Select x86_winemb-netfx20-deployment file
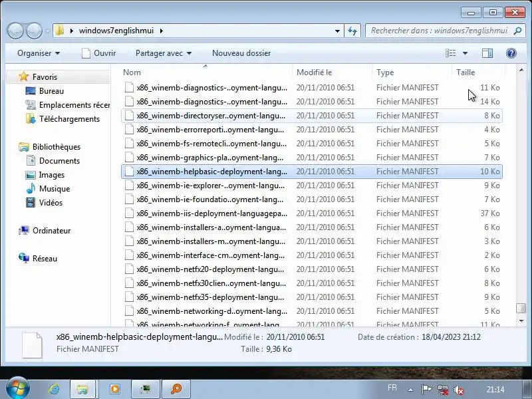This screenshot has height=399, width=532. pyautogui.click(x=311, y=269)
